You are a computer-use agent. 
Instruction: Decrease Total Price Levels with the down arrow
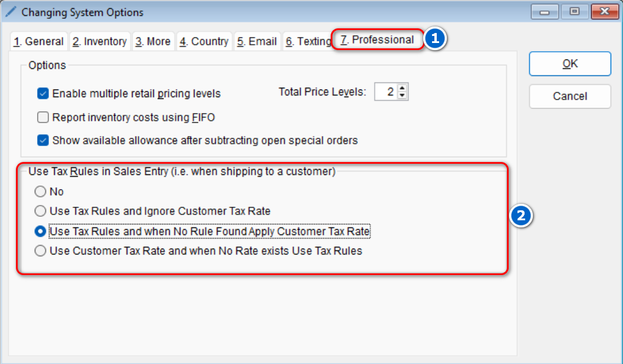[403, 95]
